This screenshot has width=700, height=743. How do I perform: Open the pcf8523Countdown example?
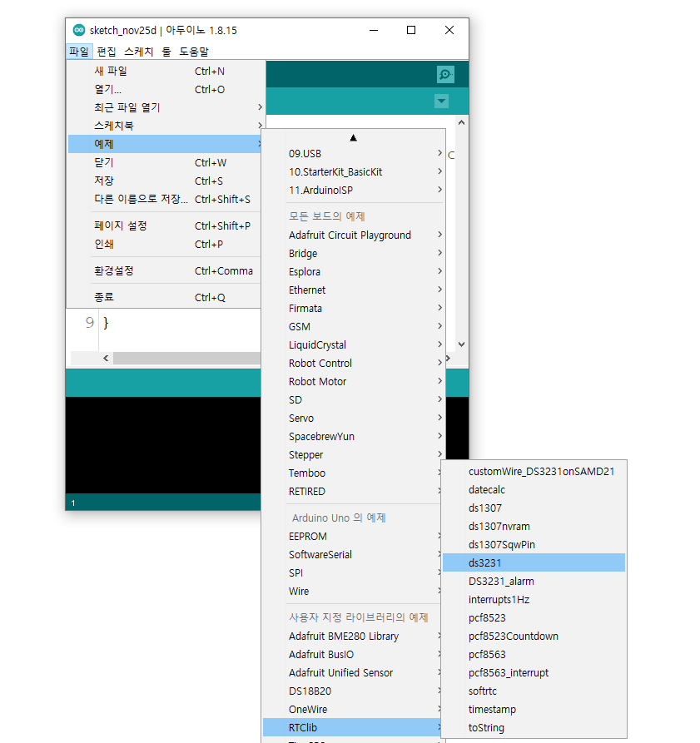(x=534, y=637)
